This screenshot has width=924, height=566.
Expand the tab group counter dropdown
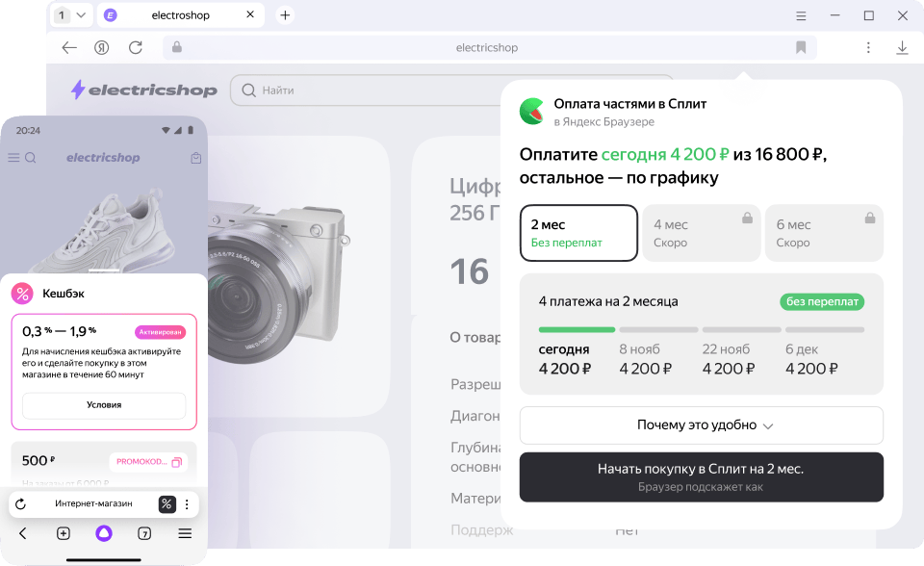[x=72, y=15]
